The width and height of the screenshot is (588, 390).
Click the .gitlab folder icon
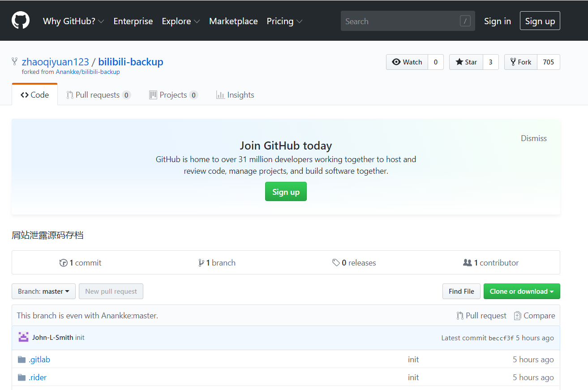(x=21, y=360)
